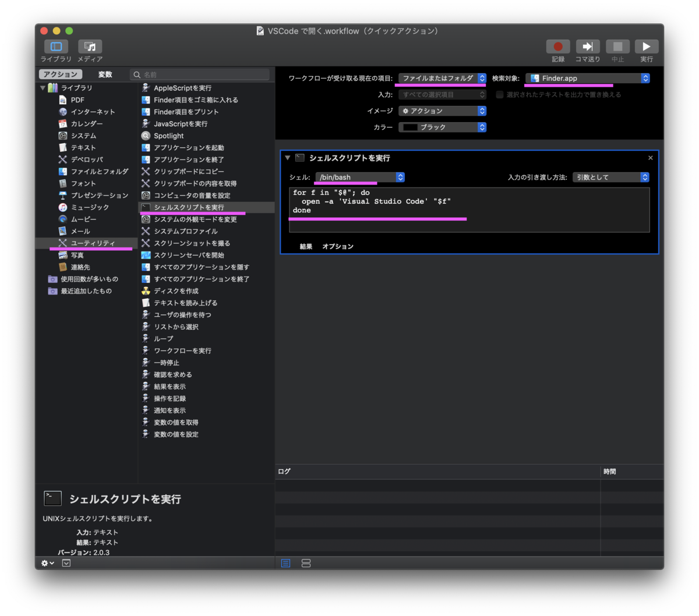
Task: Open the オプション tab of the action
Action: (x=338, y=246)
